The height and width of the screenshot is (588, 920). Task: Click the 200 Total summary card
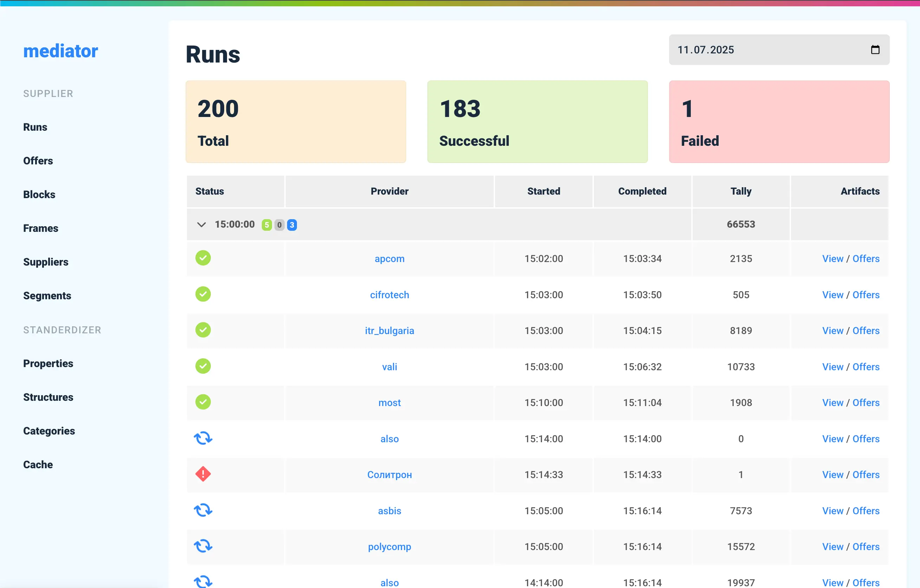coord(296,122)
